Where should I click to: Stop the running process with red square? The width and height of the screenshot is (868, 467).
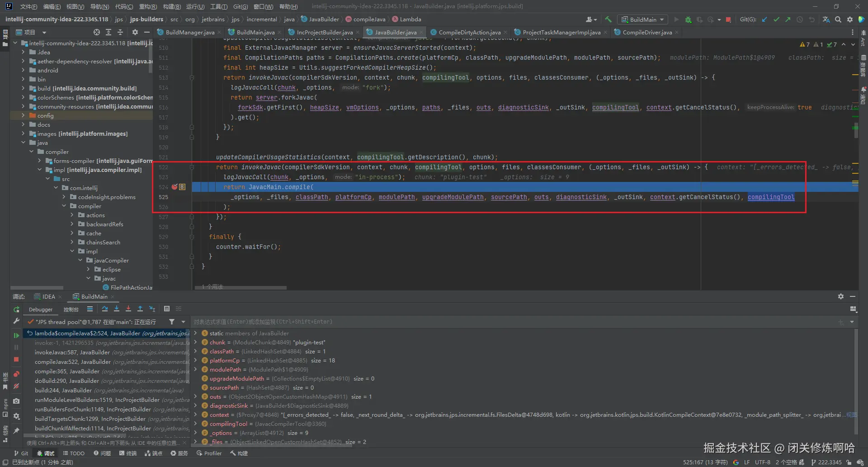[x=728, y=19]
